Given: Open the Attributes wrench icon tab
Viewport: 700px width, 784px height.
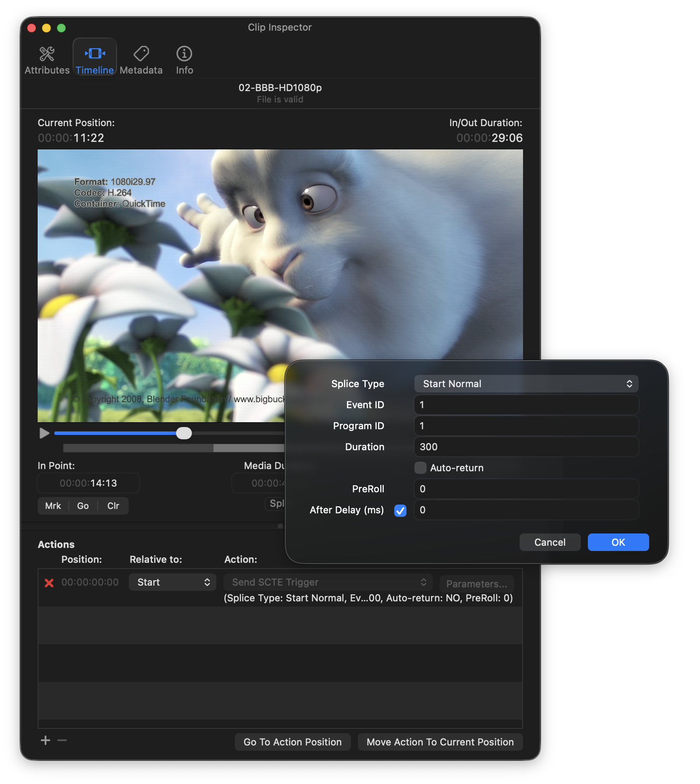Looking at the screenshot, I should pos(47,54).
